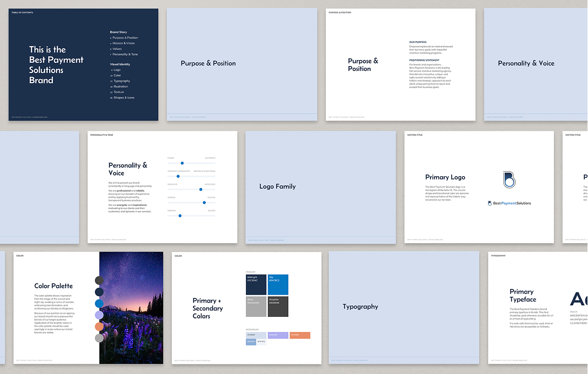Click dark gray circle on Color Palette slide

tap(99, 280)
